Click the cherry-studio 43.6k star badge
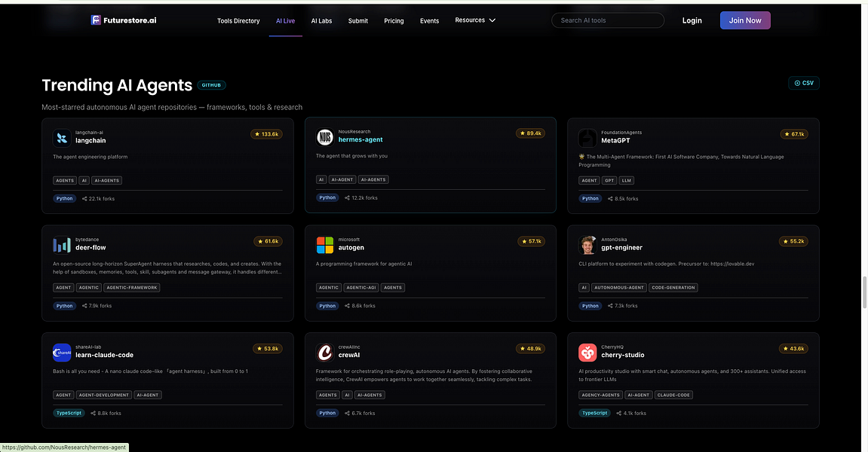Screen dimensions: 868x452 pos(793,349)
